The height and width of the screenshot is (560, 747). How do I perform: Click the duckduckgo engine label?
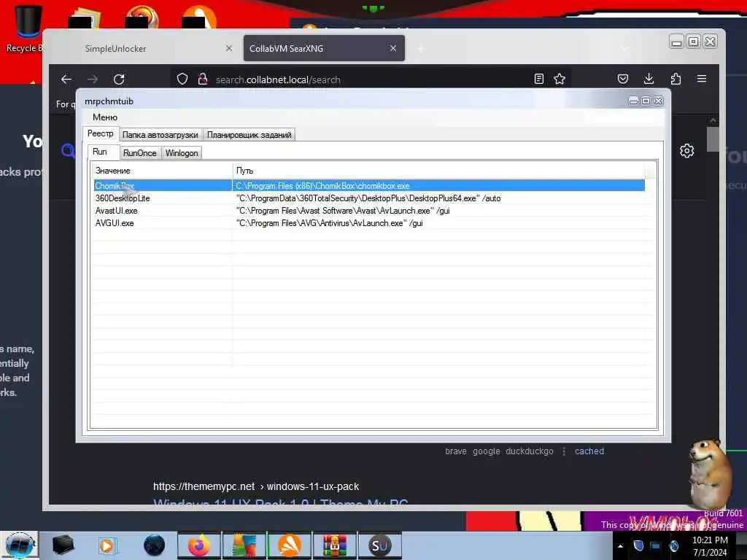(530, 451)
